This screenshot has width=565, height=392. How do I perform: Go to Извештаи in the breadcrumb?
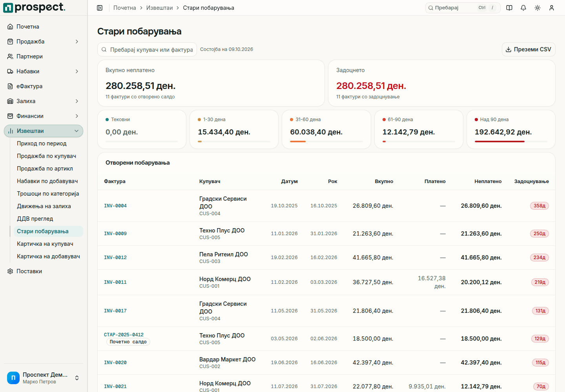[159, 8]
